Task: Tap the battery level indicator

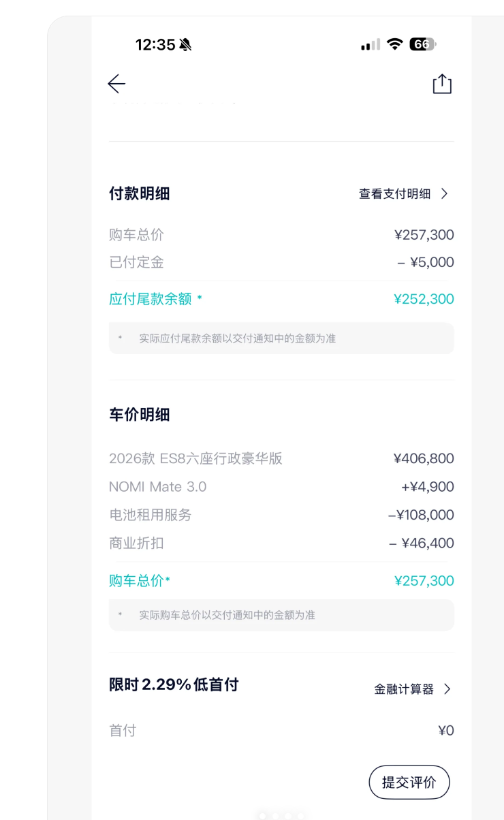Action: (x=422, y=45)
